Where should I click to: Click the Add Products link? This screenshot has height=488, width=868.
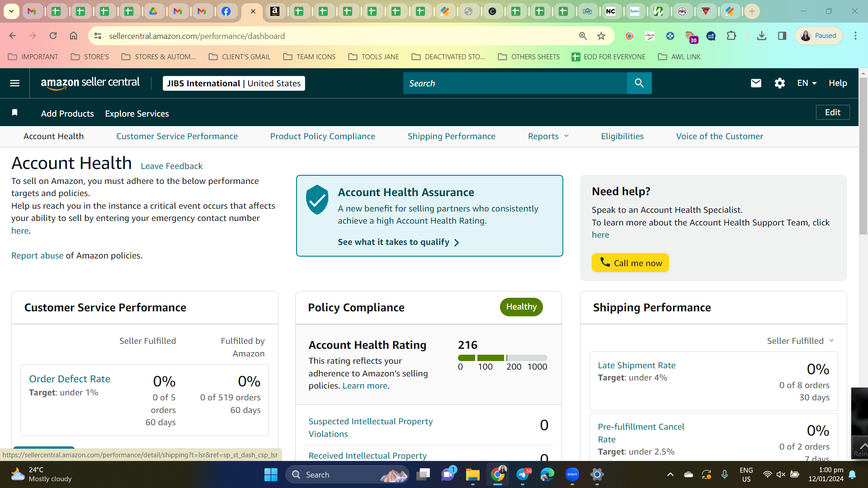click(67, 114)
